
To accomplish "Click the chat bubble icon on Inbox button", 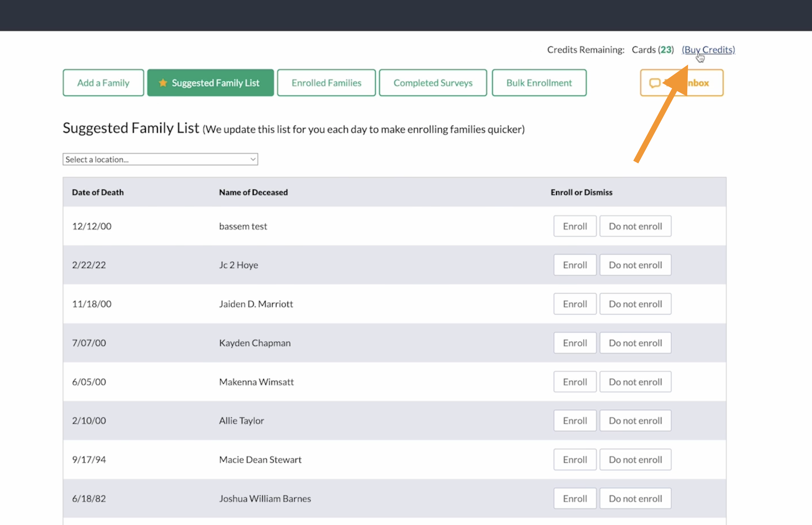I will tap(654, 83).
